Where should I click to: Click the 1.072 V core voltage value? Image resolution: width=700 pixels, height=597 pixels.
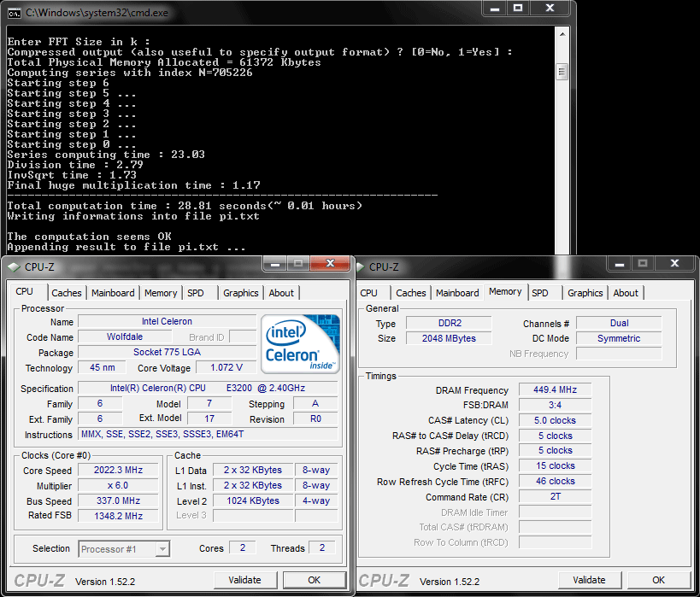pos(226,367)
